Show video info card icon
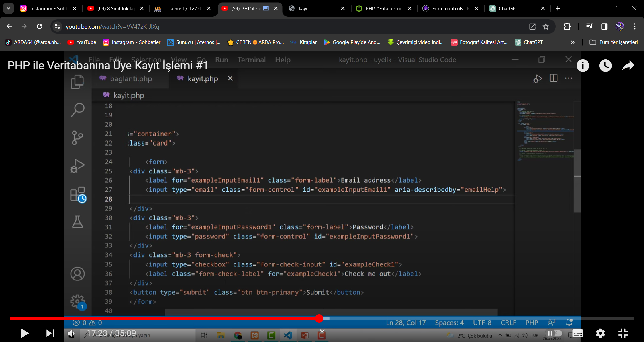The width and height of the screenshot is (644, 342). pyautogui.click(x=583, y=66)
